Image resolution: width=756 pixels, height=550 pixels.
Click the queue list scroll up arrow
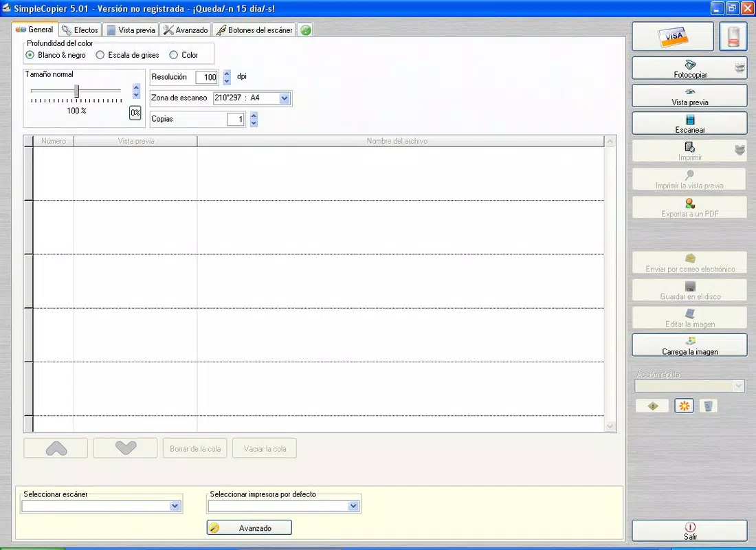tap(610, 142)
